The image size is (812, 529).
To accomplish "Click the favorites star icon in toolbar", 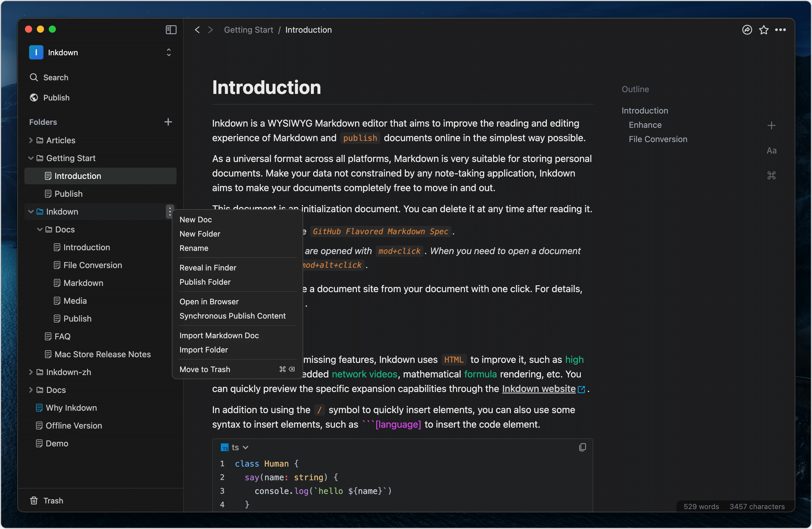I will click(764, 30).
